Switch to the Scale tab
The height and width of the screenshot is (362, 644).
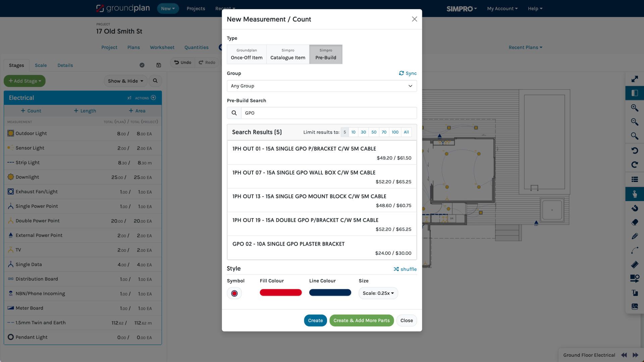(41, 65)
